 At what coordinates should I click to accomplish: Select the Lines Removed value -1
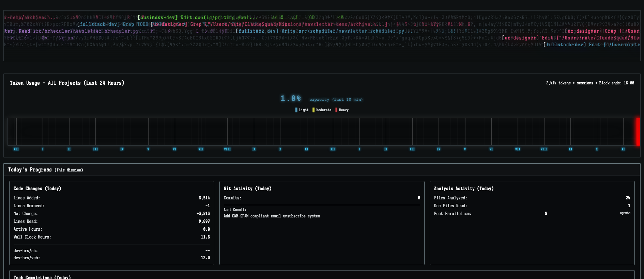pos(208,206)
